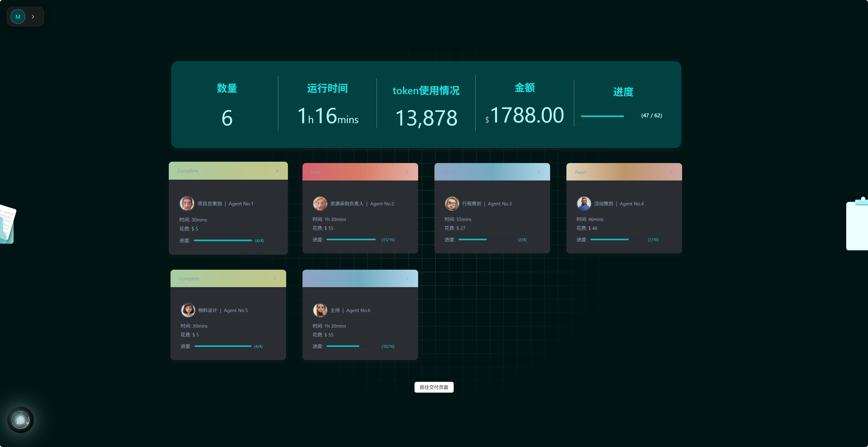This screenshot has width=868, height=447.
Task: Click the M user avatar icon
Action: [x=18, y=17]
